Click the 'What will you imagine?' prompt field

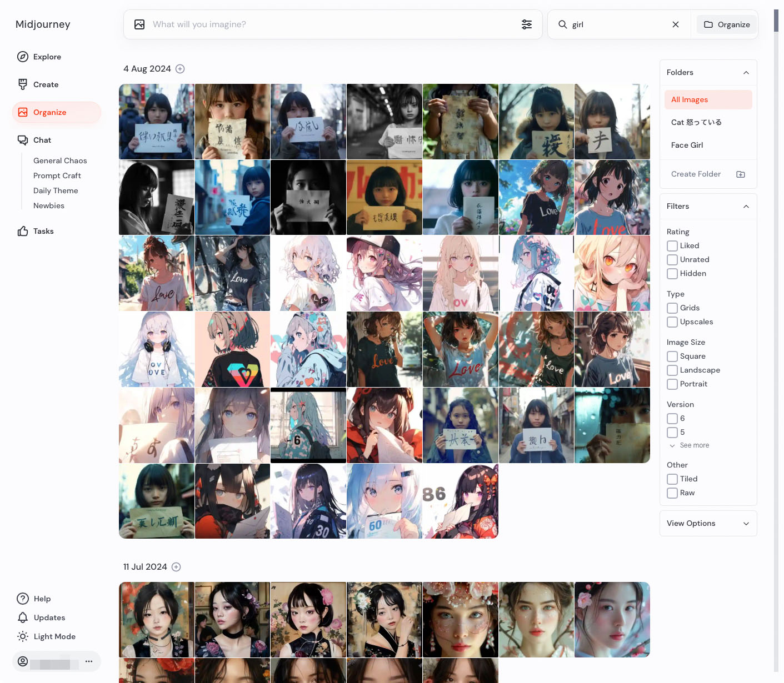(x=332, y=24)
